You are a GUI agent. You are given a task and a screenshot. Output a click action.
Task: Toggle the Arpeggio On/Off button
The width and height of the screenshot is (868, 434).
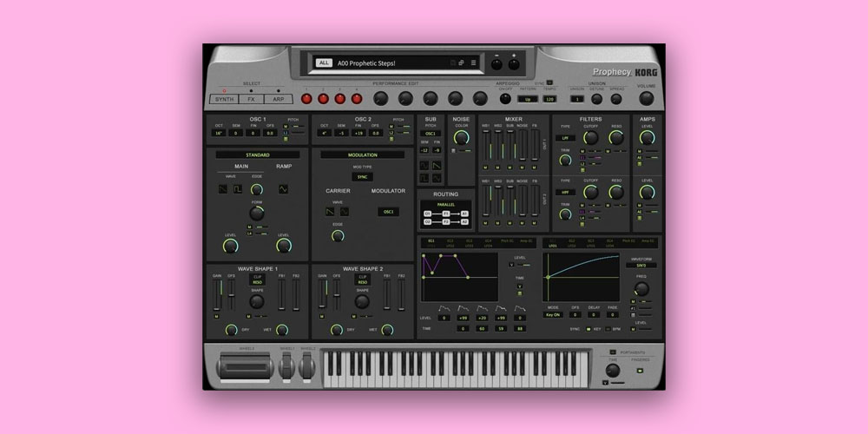tap(505, 98)
